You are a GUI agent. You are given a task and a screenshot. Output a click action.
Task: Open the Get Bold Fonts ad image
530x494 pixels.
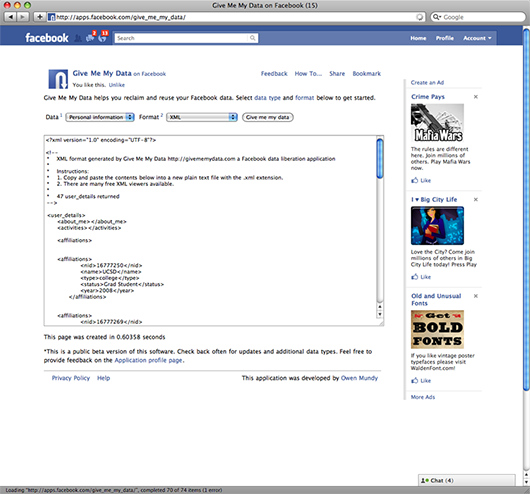click(x=437, y=329)
